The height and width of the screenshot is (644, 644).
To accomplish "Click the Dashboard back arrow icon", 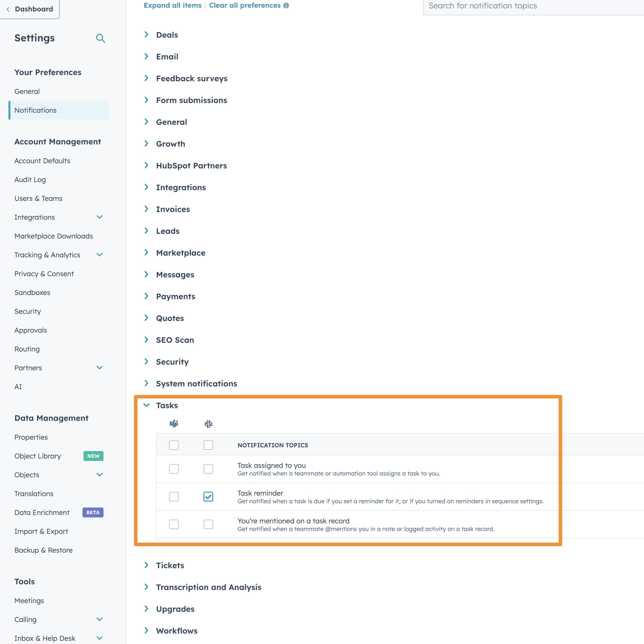I will 8,9.
